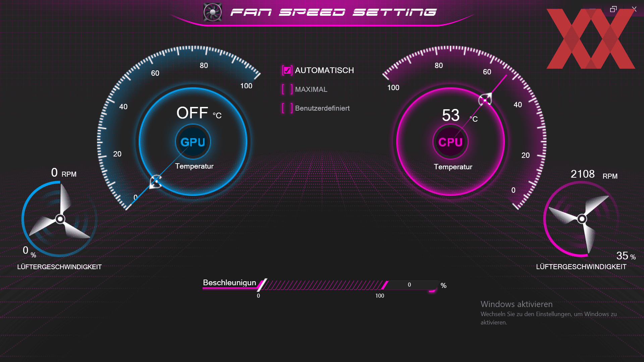Click the AUTOMATISCH label text
This screenshot has width=644, height=362.
pyautogui.click(x=324, y=70)
